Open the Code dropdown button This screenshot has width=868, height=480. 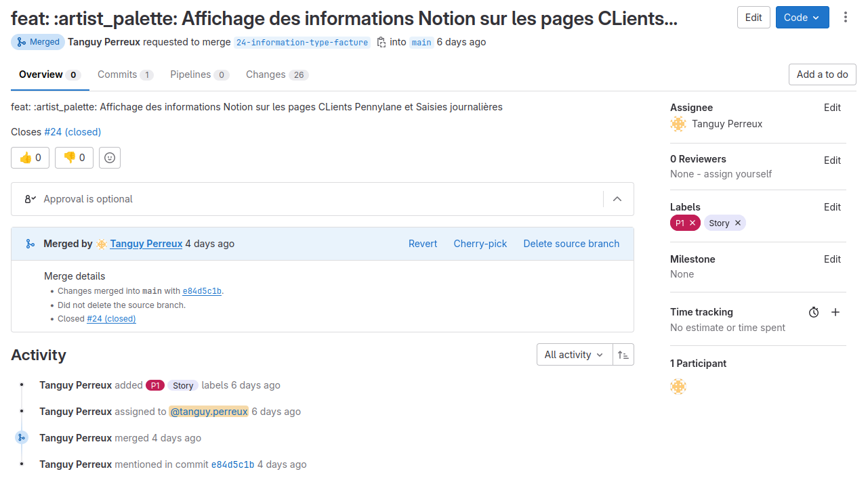802,18
